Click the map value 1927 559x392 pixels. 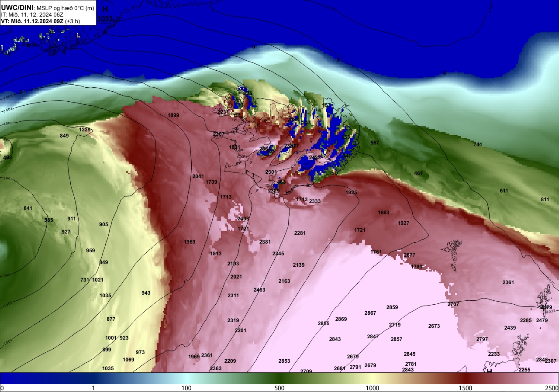pyautogui.click(x=404, y=223)
